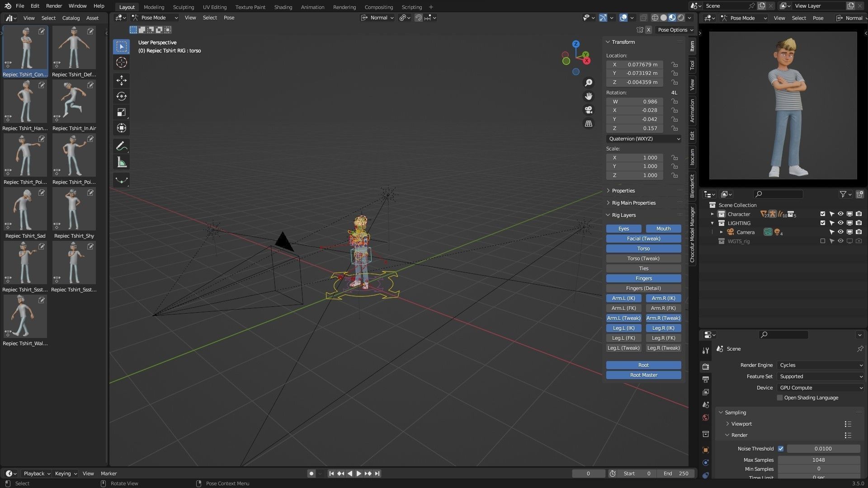Open the BlenderKit sidebar tab
Image resolution: width=868 pixels, height=488 pixels.
(692, 186)
